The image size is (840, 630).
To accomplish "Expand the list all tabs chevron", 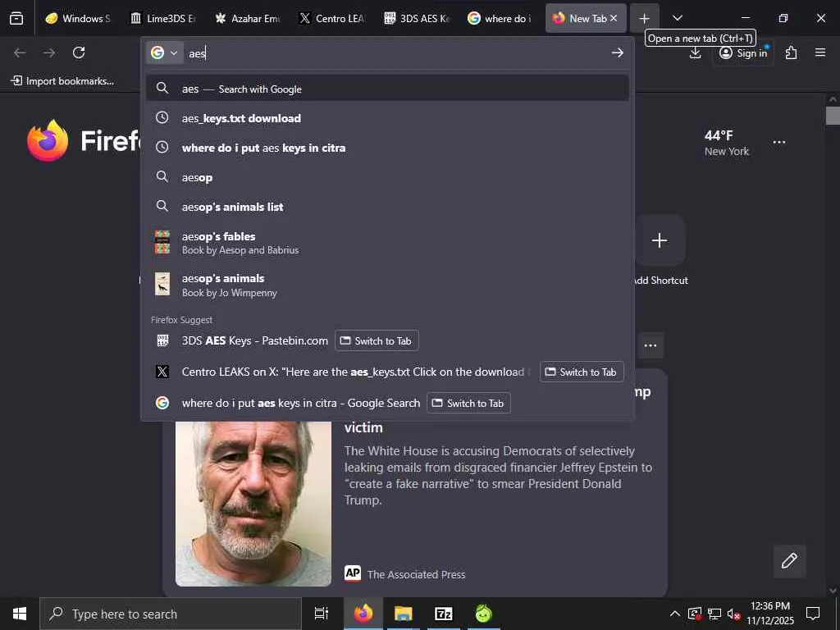I will coord(677,18).
